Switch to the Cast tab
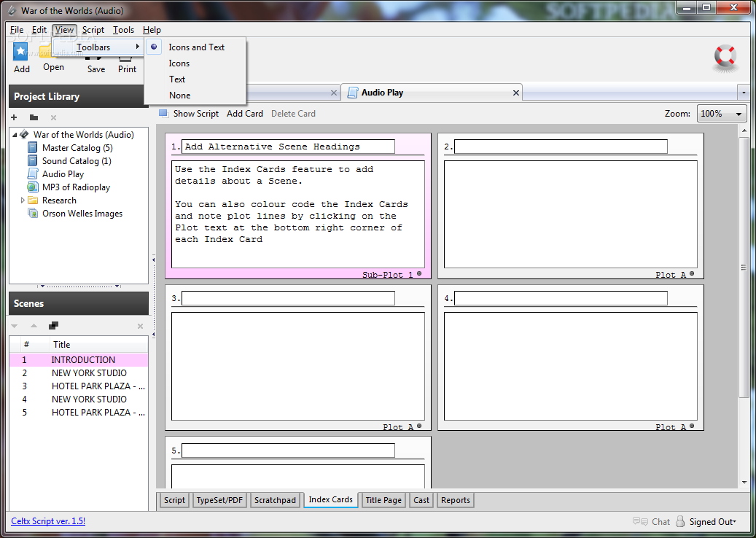 click(421, 500)
